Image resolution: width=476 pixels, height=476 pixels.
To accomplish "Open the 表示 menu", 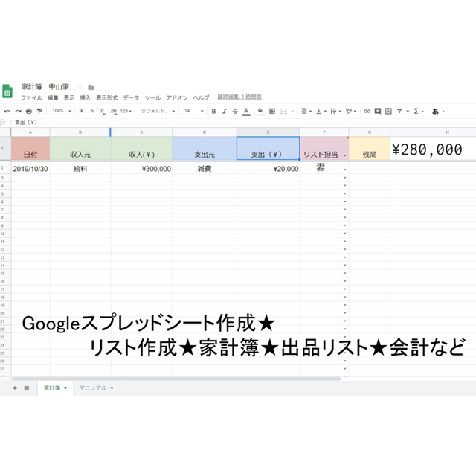I will pos(69,97).
